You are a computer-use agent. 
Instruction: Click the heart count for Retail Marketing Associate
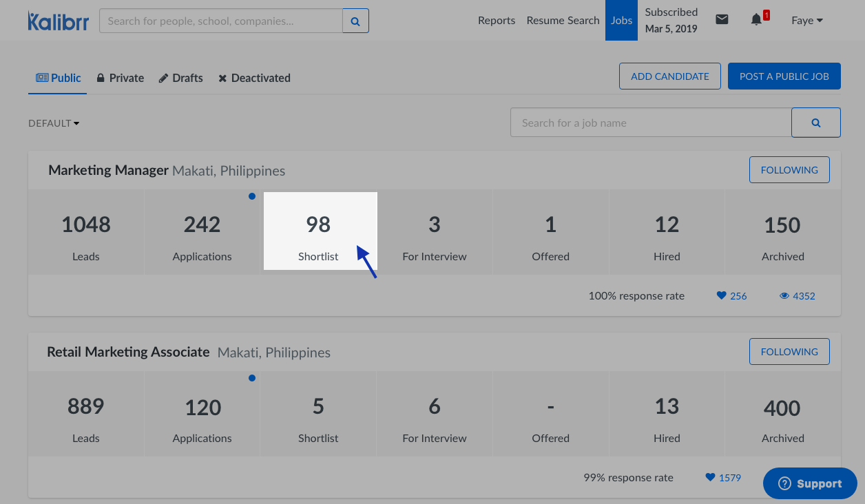[723, 478]
